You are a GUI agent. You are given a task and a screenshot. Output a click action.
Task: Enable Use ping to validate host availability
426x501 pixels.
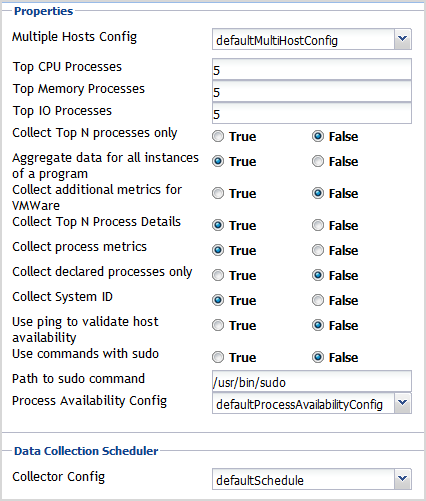[x=218, y=325]
